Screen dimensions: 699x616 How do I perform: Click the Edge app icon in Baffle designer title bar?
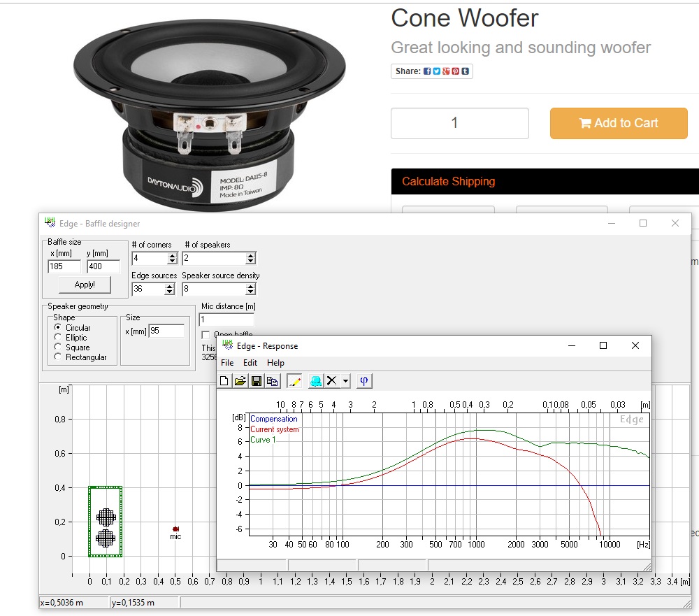50,222
